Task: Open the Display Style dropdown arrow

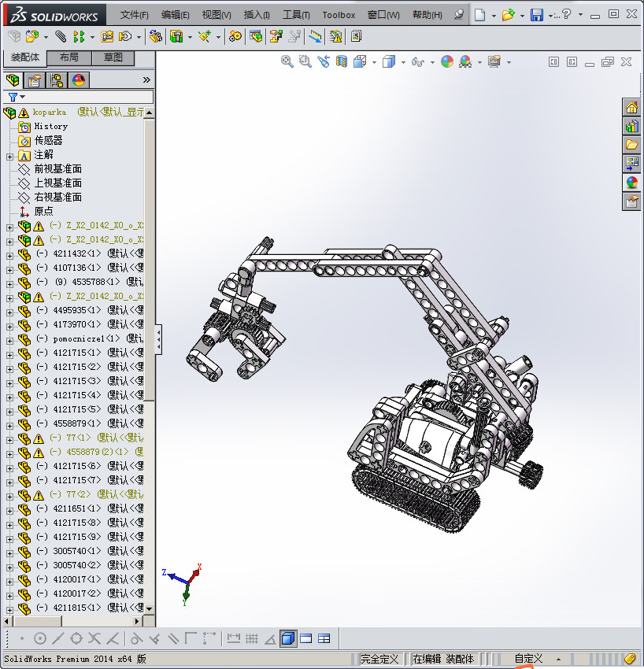Action: pos(403,63)
